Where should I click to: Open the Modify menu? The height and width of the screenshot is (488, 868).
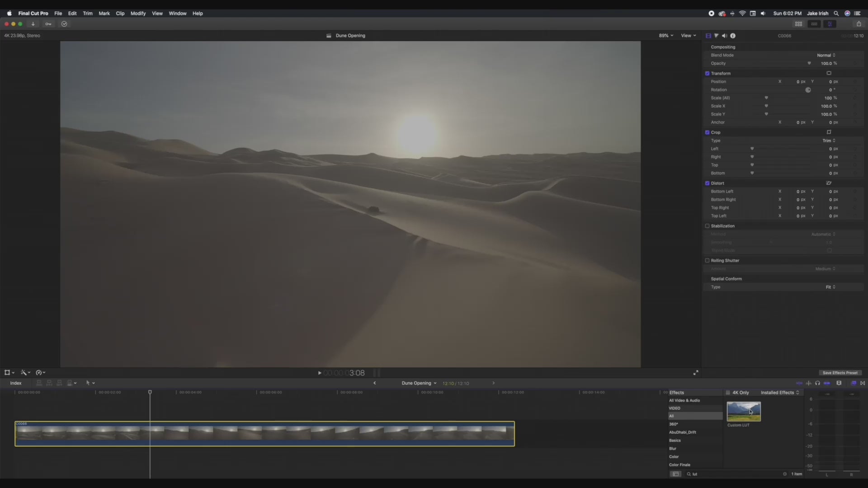click(x=138, y=14)
